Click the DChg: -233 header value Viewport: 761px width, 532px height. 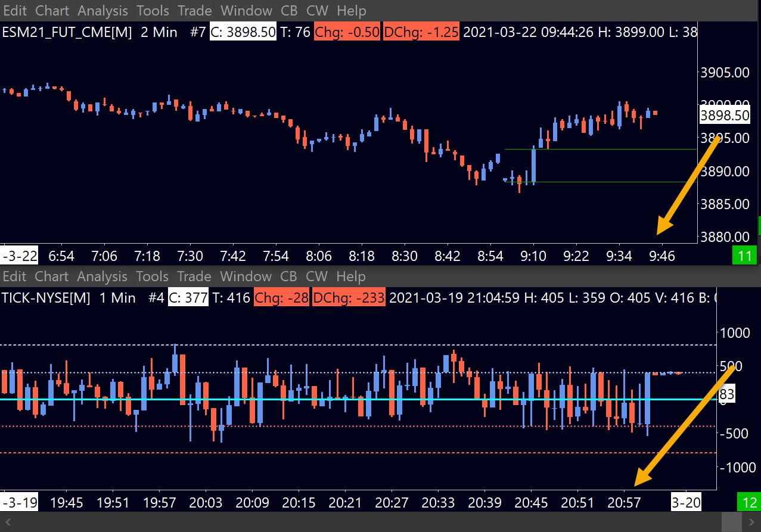tap(349, 298)
